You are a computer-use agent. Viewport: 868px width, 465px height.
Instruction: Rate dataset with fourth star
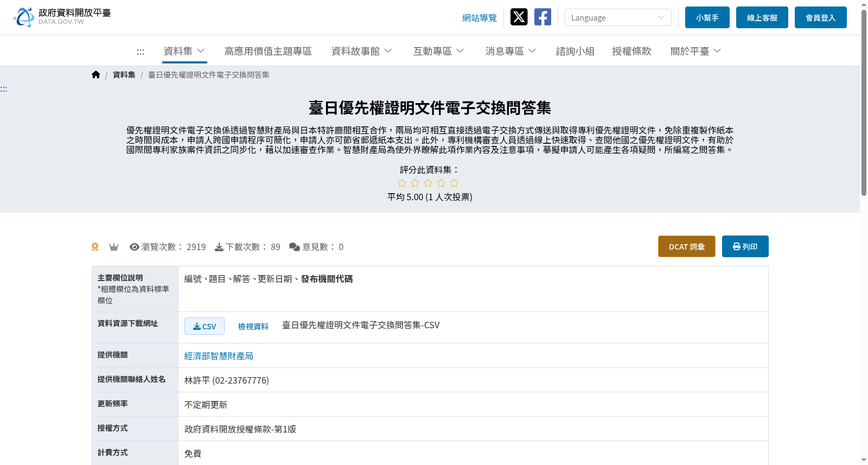click(441, 183)
